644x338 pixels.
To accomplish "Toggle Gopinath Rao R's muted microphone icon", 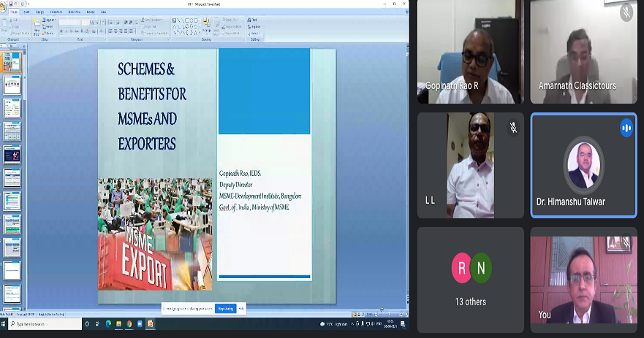I will pos(513,12).
